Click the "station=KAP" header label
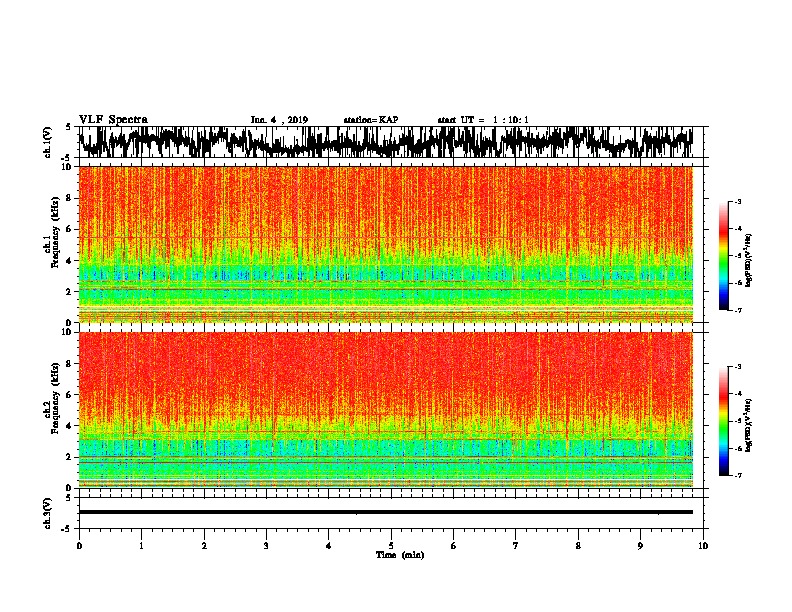The height and width of the screenshot is (612, 792). [x=371, y=120]
